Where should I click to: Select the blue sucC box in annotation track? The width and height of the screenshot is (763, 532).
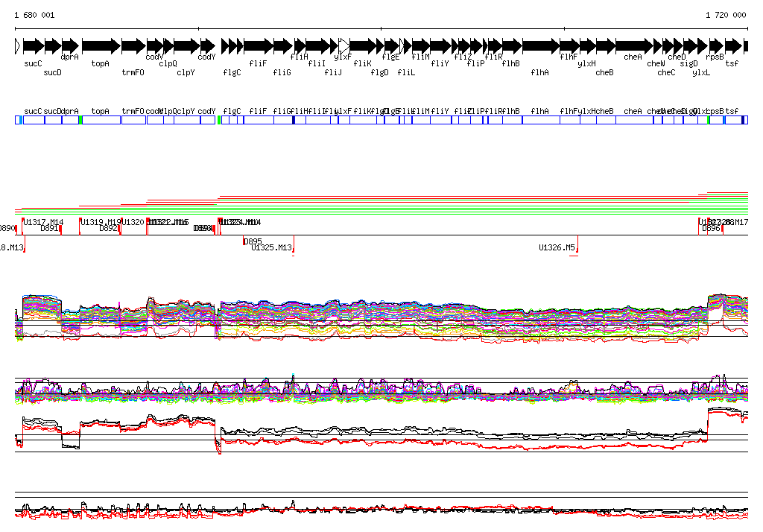click(34, 120)
